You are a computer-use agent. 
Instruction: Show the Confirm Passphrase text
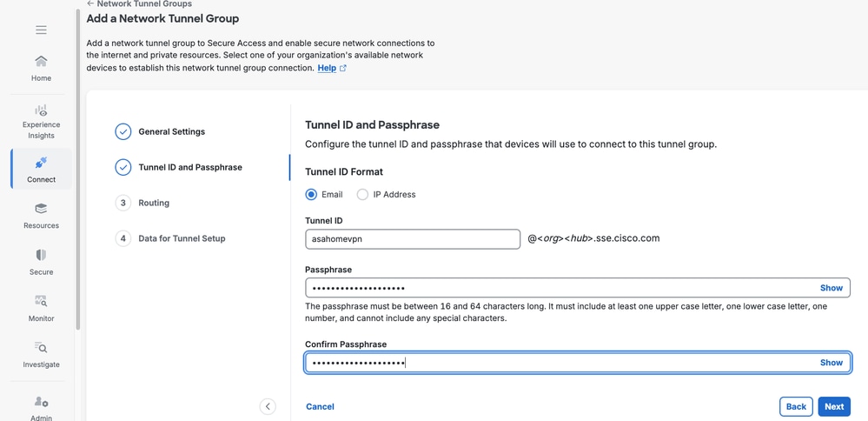(x=831, y=363)
